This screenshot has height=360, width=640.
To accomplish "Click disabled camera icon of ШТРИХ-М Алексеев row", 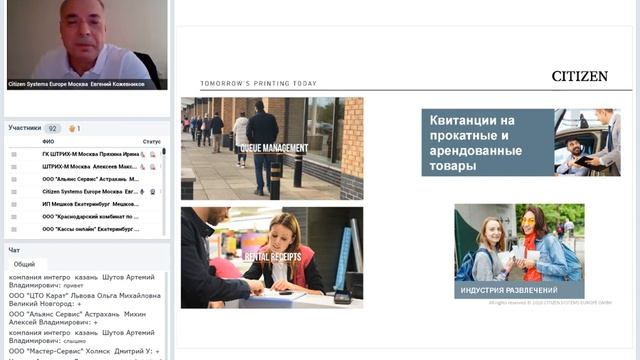I will [152, 167].
